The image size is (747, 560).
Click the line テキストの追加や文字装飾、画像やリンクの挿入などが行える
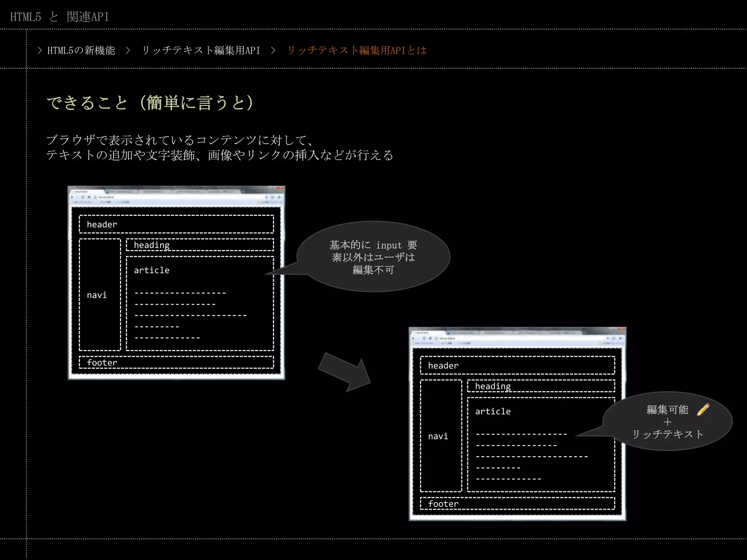tap(220, 155)
